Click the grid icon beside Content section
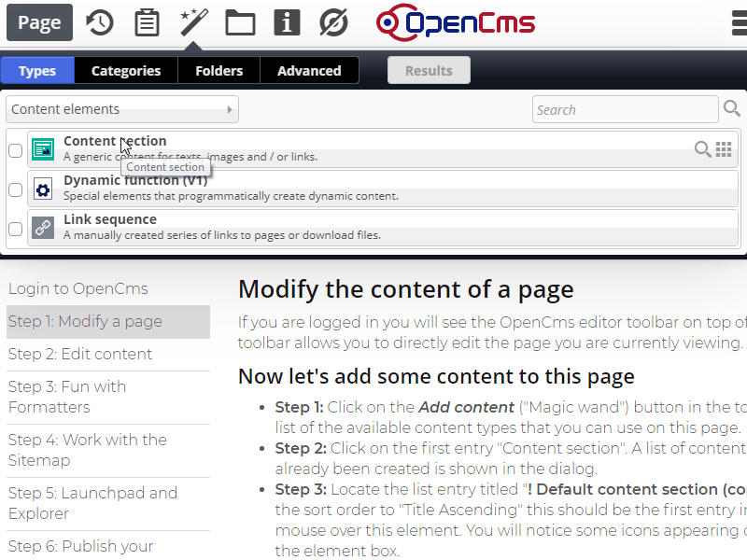747x560 pixels. (x=726, y=148)
